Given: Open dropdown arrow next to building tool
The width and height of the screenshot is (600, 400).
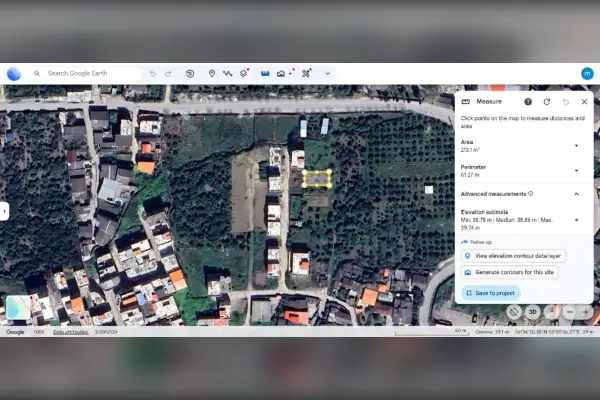Looking at the screenshot, I should point(290,73).
